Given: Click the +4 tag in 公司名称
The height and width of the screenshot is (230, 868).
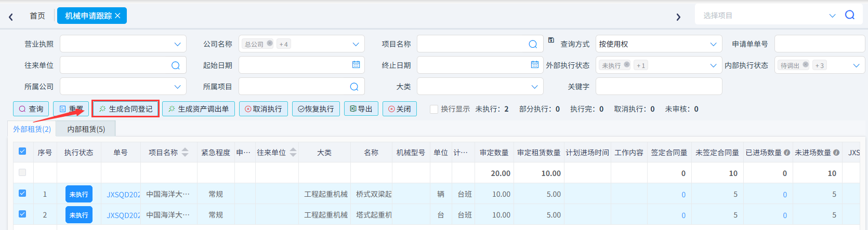Looking at the screenshot, I should [x=284, y=44].
